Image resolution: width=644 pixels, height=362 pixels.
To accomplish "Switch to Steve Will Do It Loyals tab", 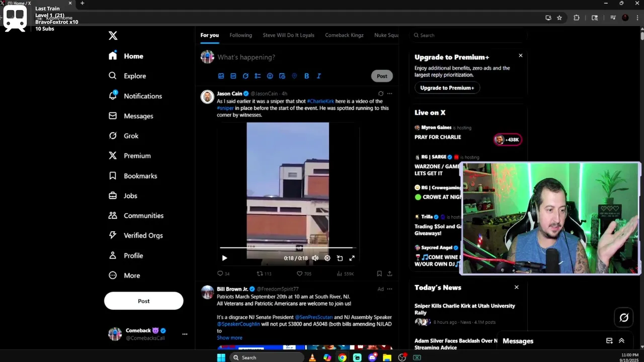I will 288,35.
